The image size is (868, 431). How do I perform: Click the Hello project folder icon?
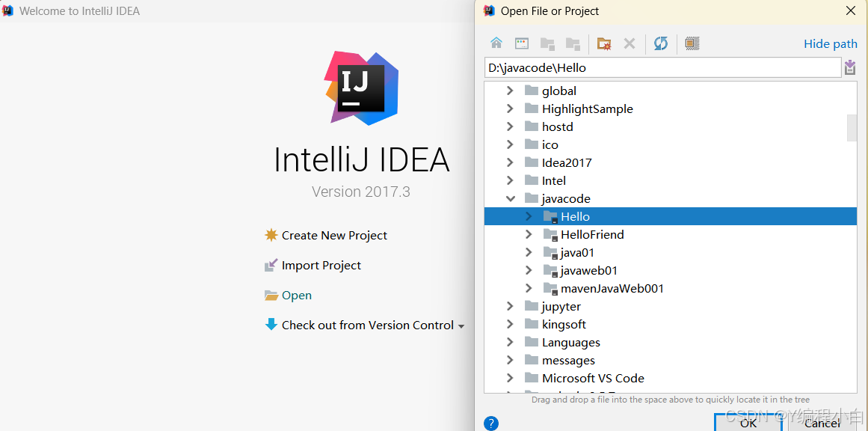pos(550,216)
